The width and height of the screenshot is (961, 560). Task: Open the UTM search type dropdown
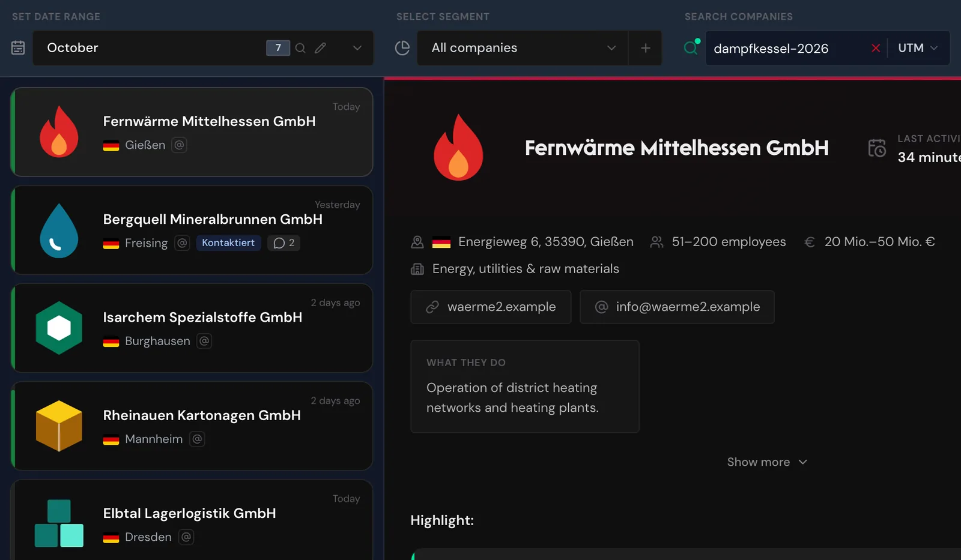[918, 48]
